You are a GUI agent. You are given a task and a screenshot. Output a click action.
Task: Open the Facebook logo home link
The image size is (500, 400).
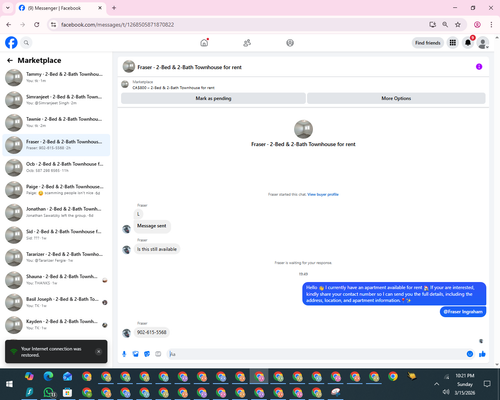[x=11, y=43]
